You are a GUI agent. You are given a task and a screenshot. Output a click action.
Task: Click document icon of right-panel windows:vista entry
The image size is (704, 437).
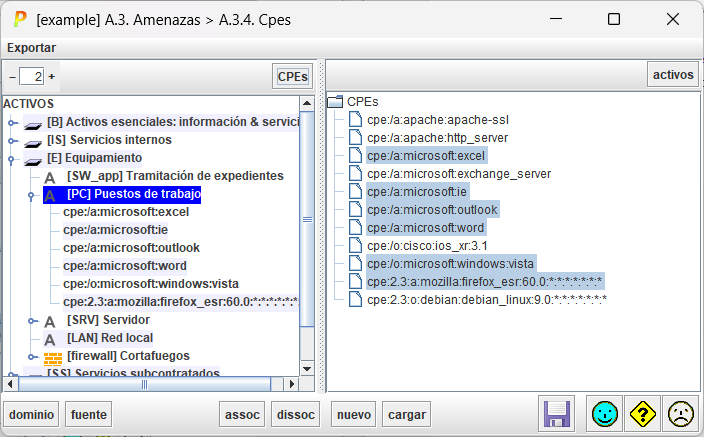355,263
